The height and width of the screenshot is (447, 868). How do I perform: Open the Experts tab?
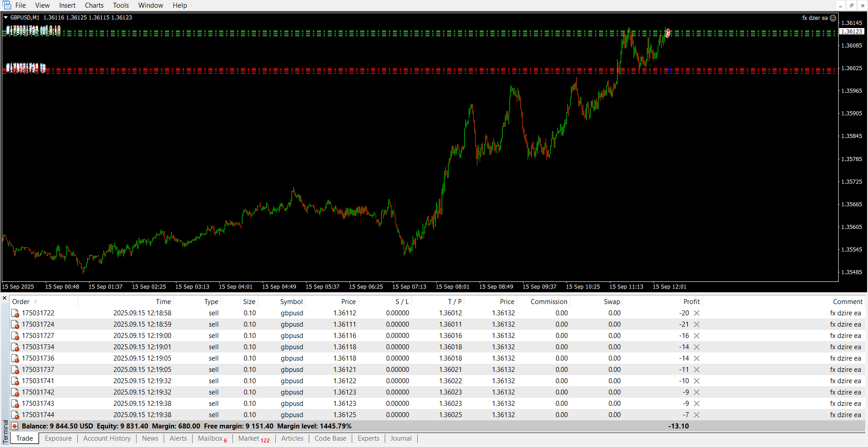(368, 438)
